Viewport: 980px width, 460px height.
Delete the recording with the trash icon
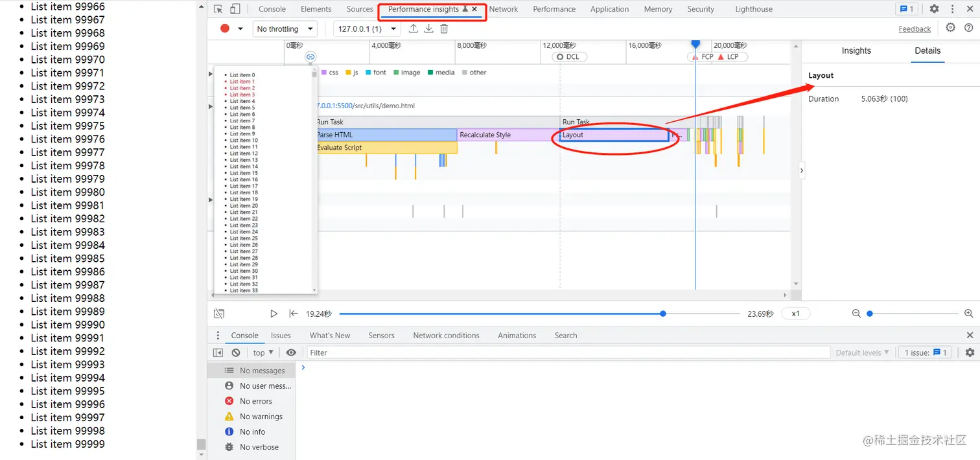(444, 29)
